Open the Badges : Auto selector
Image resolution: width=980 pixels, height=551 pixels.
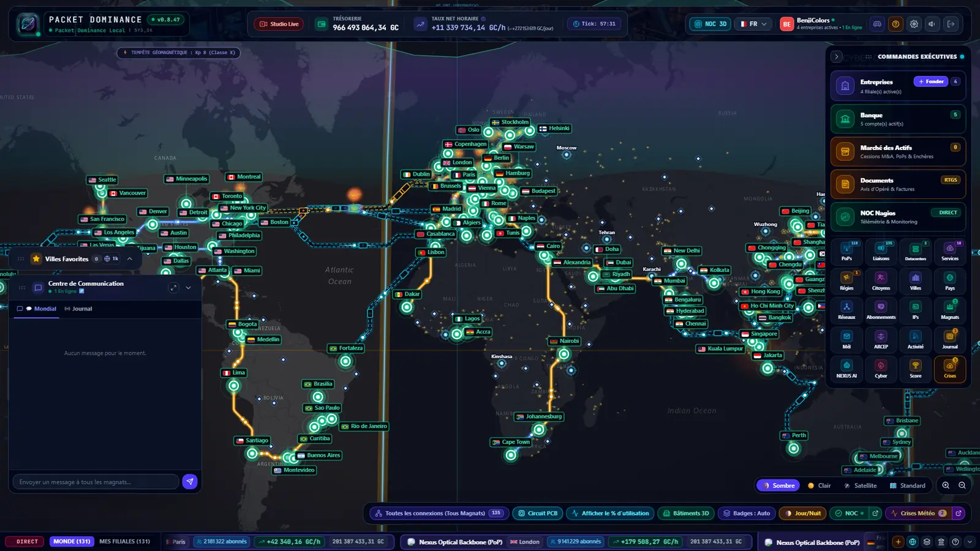(x=745, y=514)
